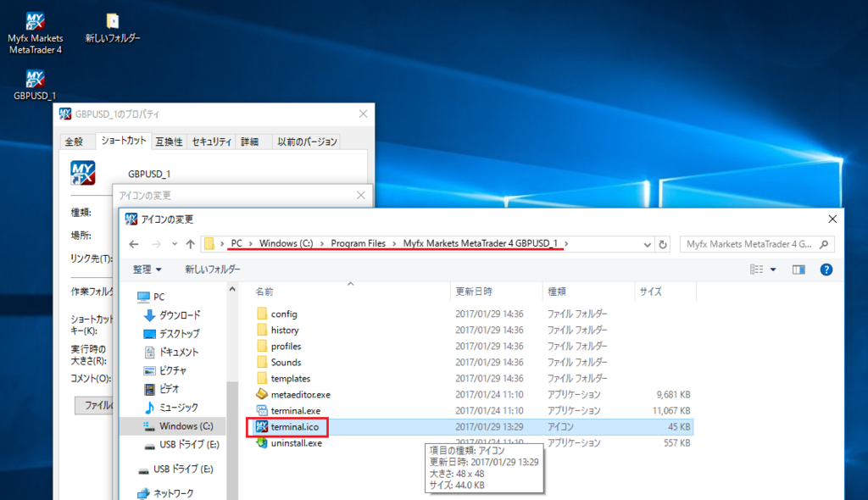Viewport: 868px width, 500px height.
Task: Click PC in the address breadcrumb
Action: (236, 243)
